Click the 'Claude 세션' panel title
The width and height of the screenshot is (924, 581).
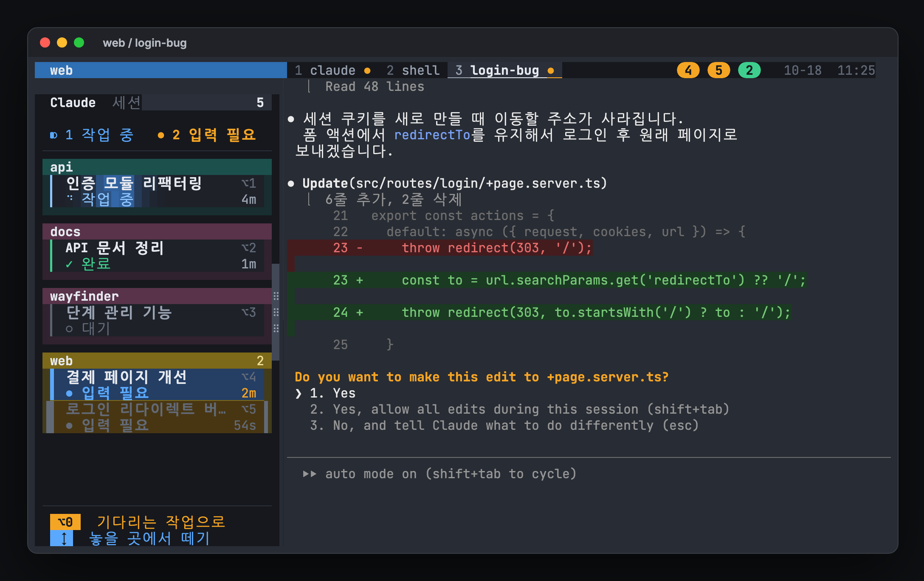[x=96, y=102]
